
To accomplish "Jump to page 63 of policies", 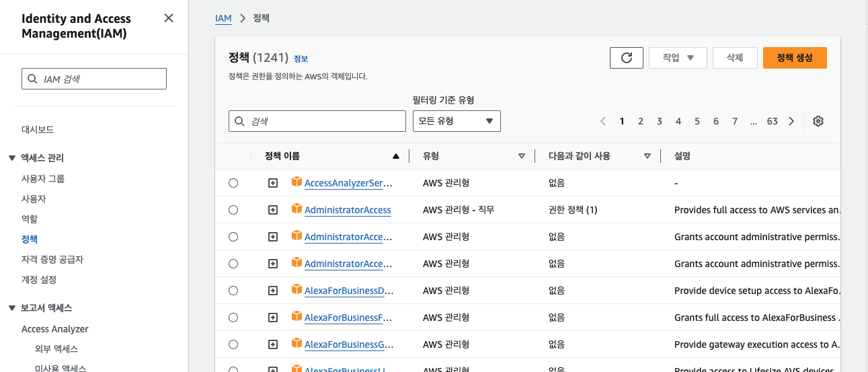I will click(772, 121).
